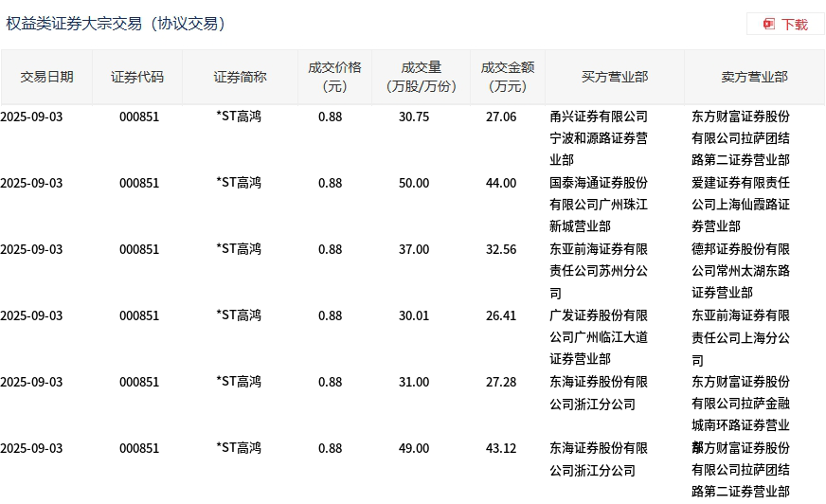
Task: Select trade volume 37.00 cell
Action: [x=414, y=249]
